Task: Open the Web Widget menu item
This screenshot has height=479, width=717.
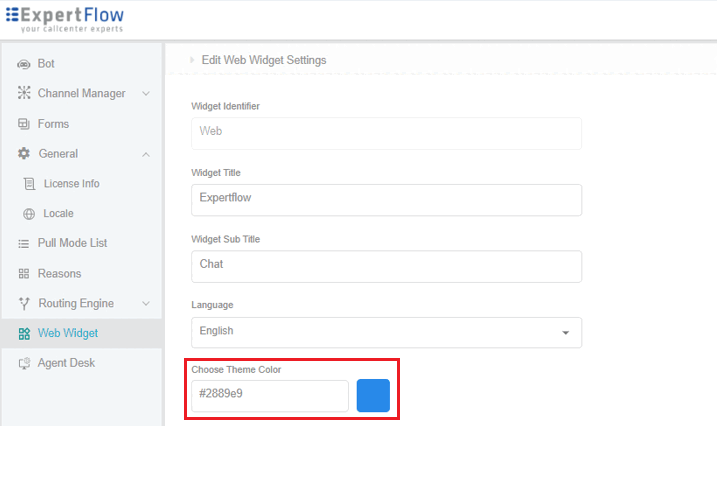Action: (x=68, y=333)
